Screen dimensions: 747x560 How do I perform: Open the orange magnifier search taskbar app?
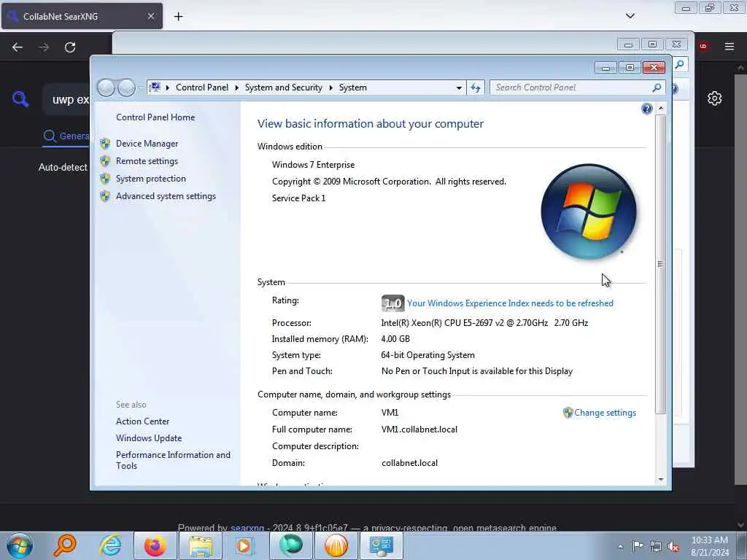click(x=65, y=545)
